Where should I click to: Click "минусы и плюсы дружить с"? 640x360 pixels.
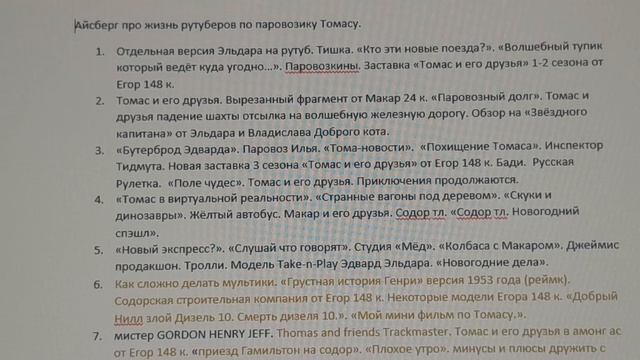529,349
